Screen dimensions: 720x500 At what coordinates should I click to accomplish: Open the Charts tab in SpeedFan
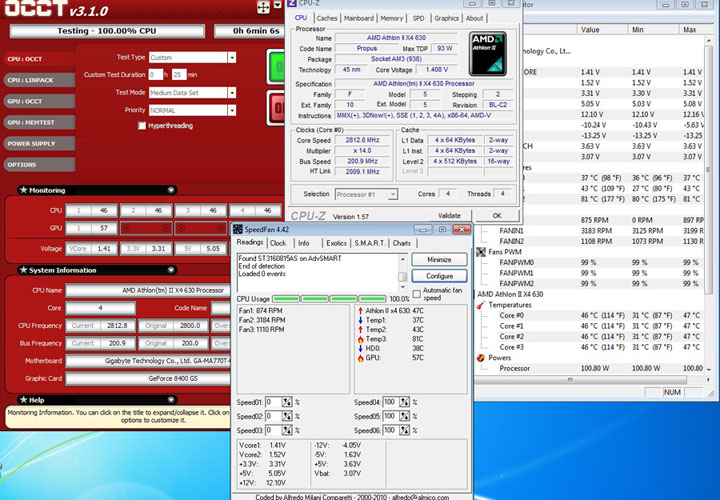402,243
